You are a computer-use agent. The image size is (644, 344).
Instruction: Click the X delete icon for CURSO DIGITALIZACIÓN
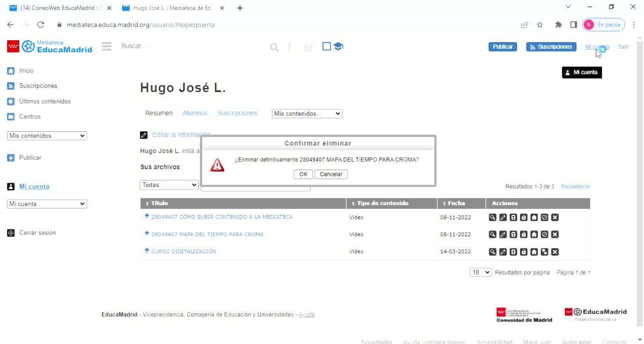[555, 252]
